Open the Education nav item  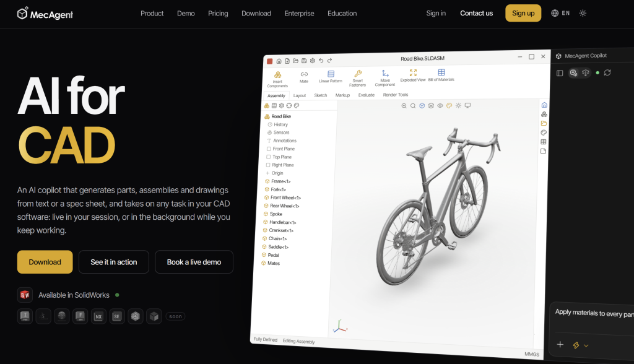pos(342,14)
